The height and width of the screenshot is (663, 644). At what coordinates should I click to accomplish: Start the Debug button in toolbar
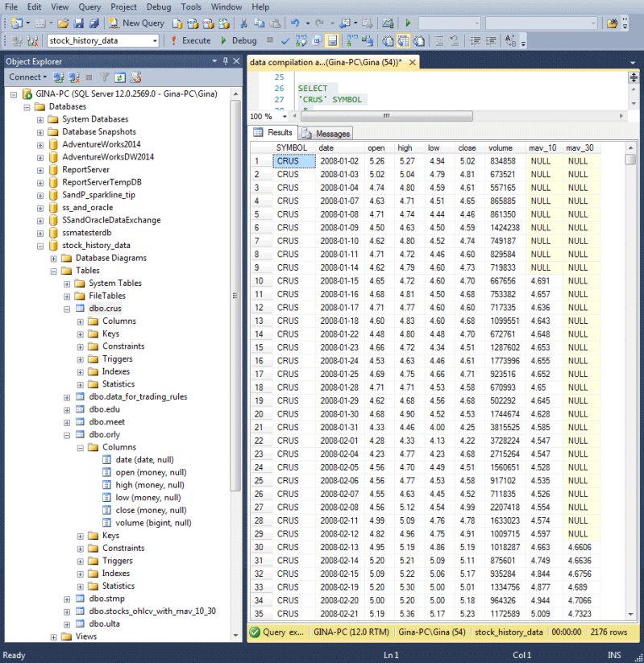click(238, 40)
